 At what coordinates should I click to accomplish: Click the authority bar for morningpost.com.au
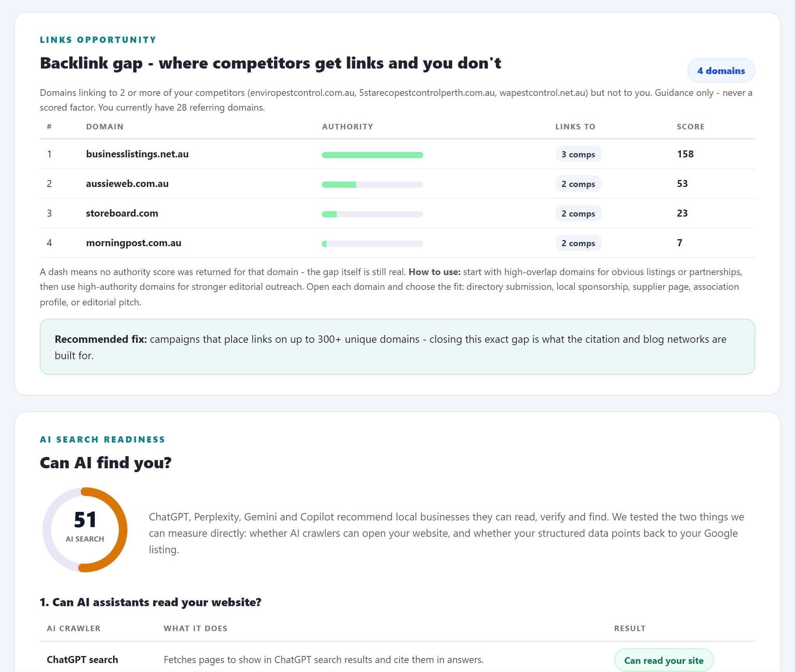click(x=372, y=243)
